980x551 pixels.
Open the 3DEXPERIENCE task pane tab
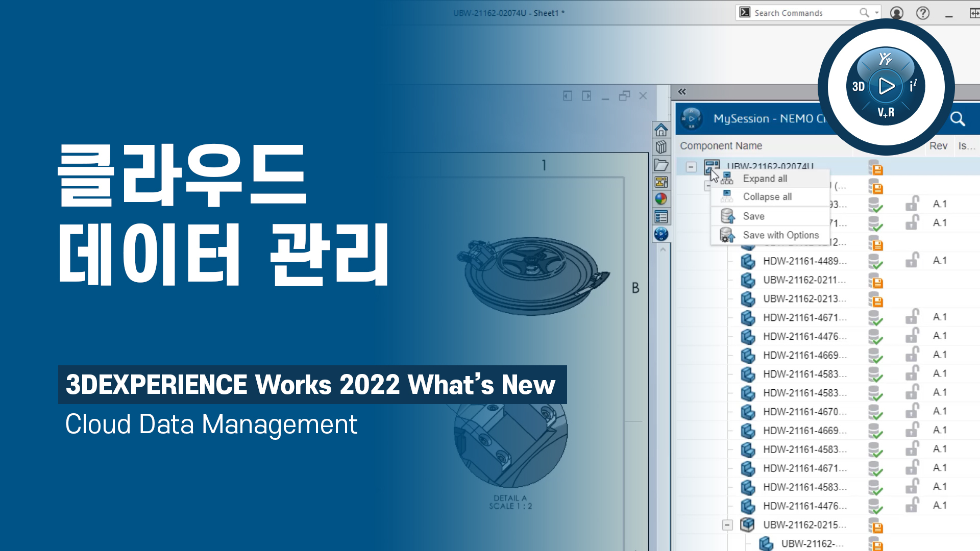tap(661, 234)
